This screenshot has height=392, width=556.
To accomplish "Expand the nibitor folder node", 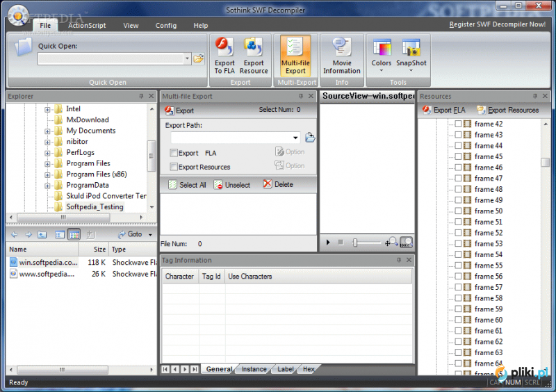I will [47, 142].
